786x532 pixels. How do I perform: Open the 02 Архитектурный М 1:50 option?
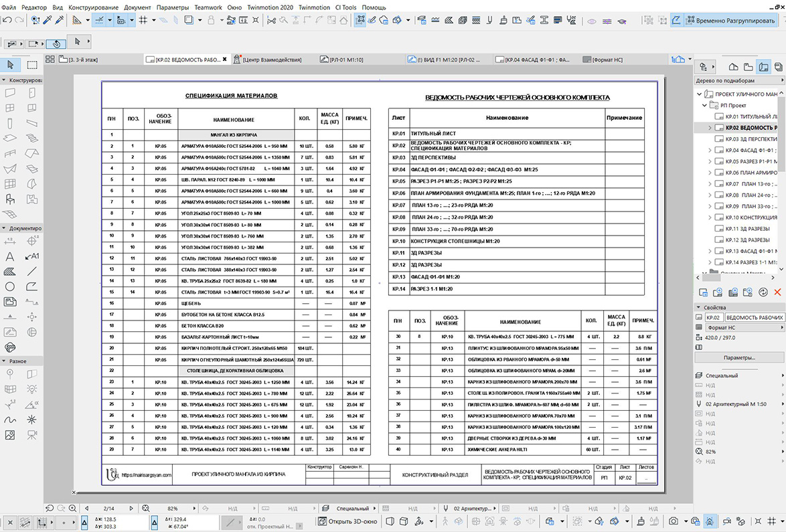tap(739, 404)
